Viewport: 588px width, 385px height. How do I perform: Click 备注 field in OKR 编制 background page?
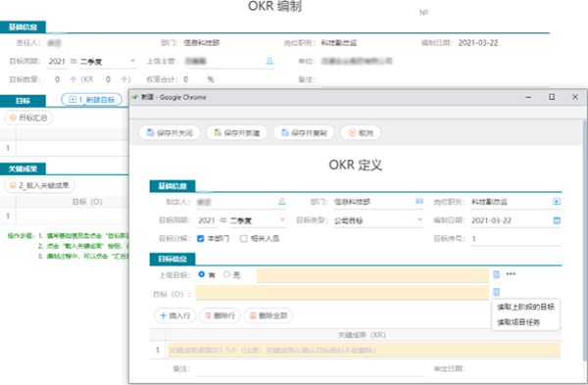pyautogui.click(x=435, y=79)
